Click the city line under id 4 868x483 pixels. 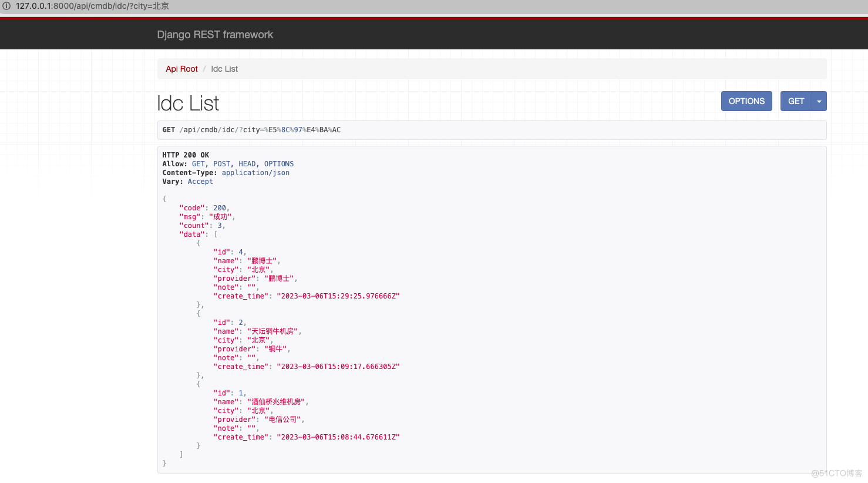pos(243,270)
